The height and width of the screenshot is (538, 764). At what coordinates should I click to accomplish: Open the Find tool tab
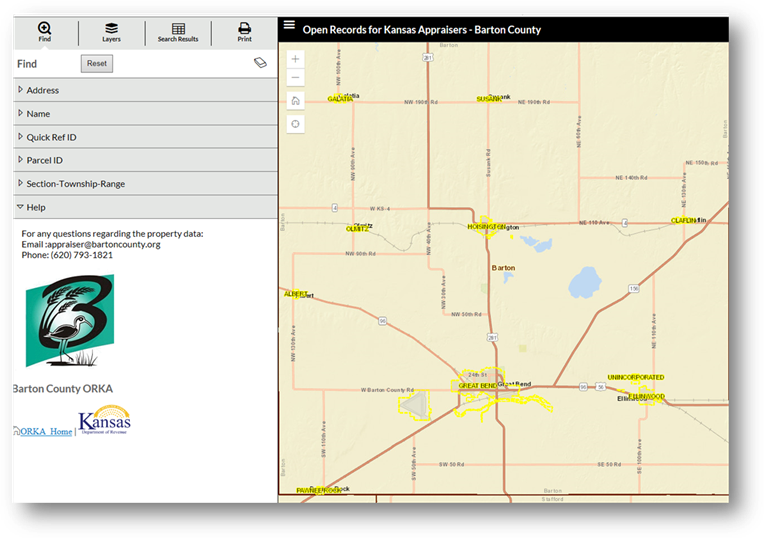point(44,32)
